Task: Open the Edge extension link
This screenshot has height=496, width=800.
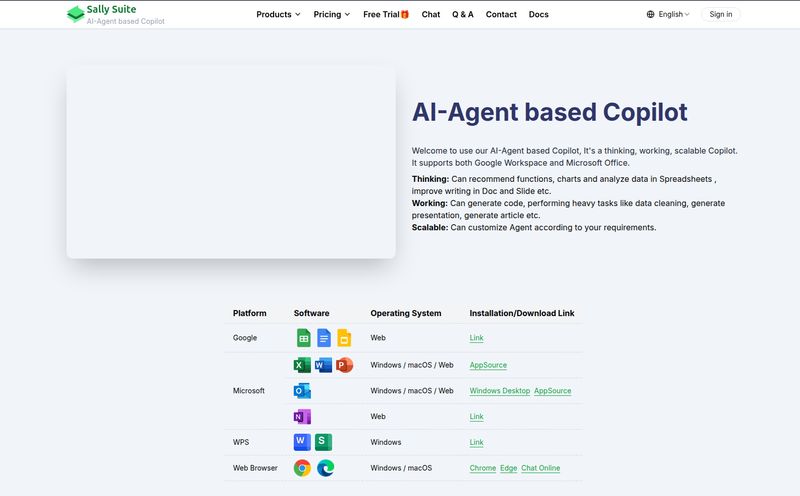Action: [508, 468]
